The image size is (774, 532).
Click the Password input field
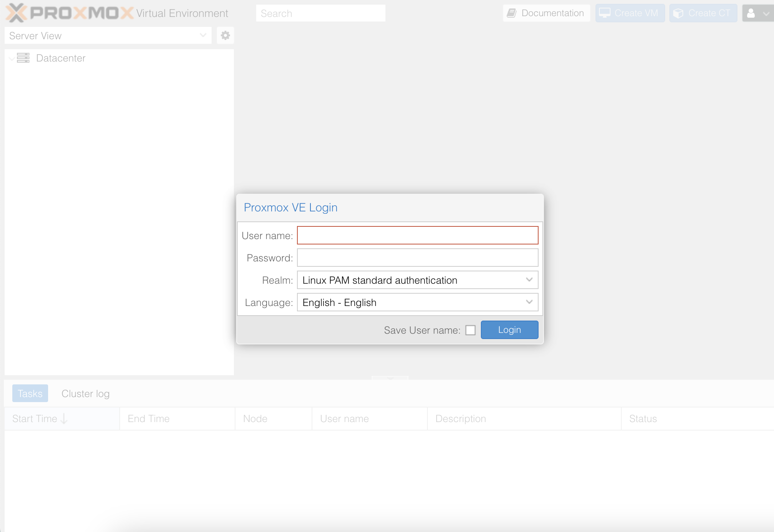417,258
